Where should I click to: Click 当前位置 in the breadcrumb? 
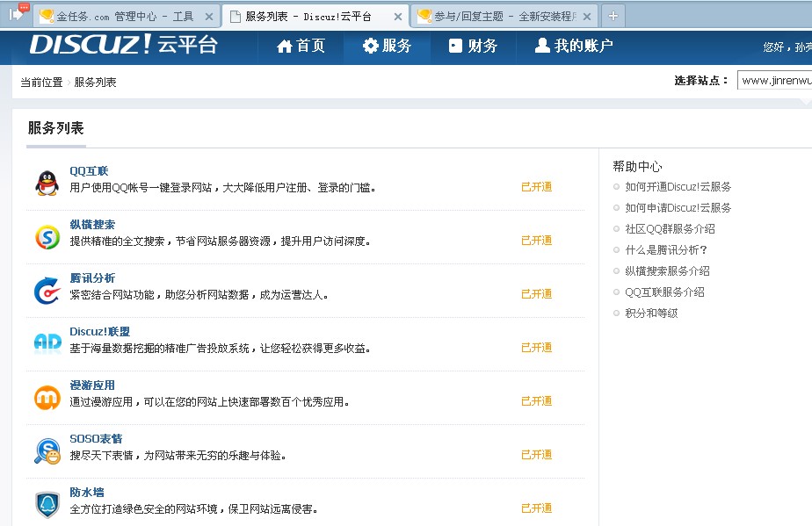coord(41,83)
